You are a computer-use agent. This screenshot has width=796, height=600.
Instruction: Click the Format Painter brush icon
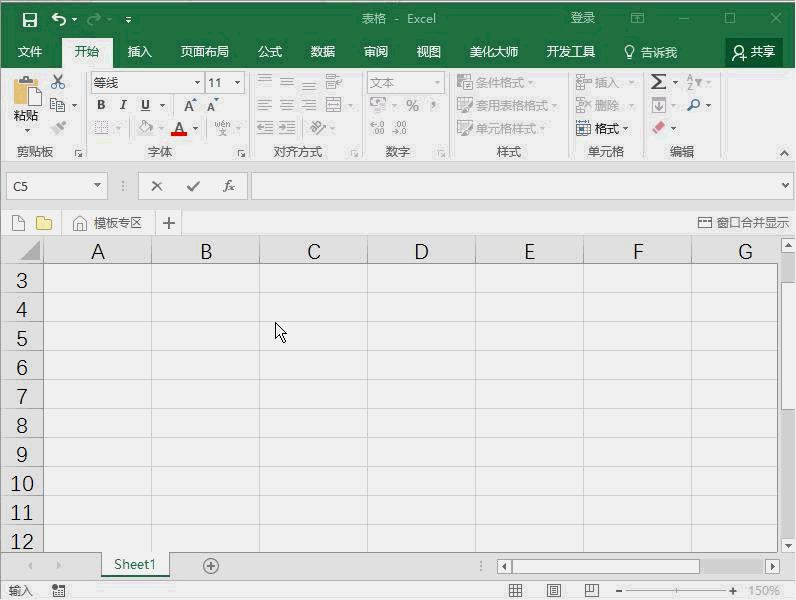click(58, 127)
